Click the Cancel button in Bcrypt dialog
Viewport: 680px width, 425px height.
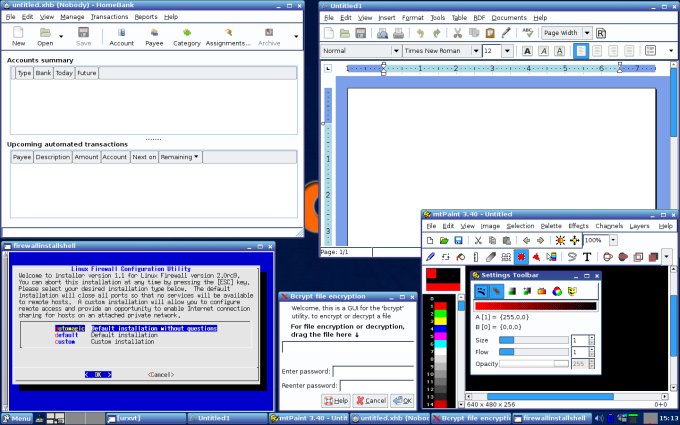tap(369, 400)
